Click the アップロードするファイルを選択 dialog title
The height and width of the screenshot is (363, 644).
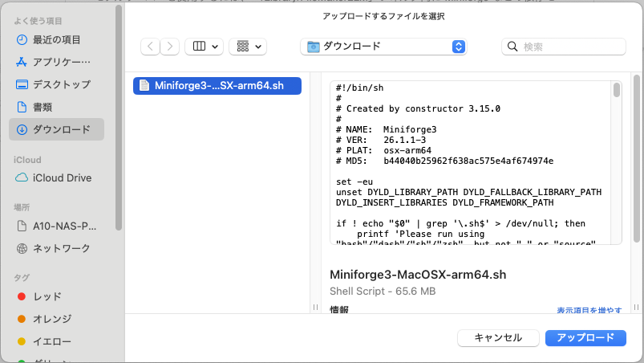(383, 16)
